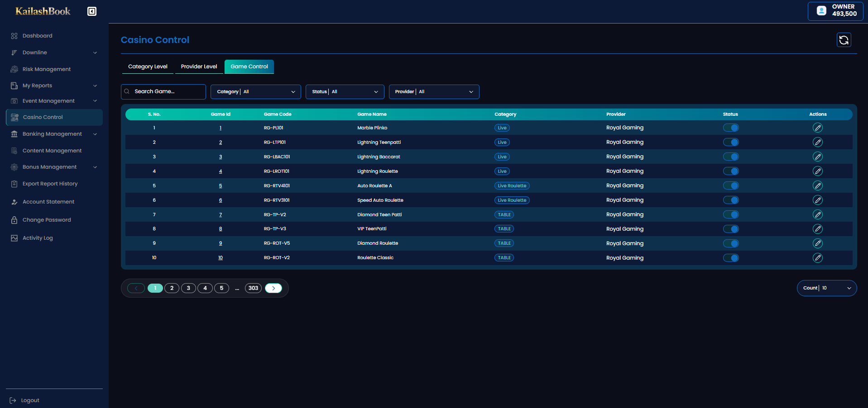
Task: Select game code RG-TP-V3
Action: coord(275,229)
